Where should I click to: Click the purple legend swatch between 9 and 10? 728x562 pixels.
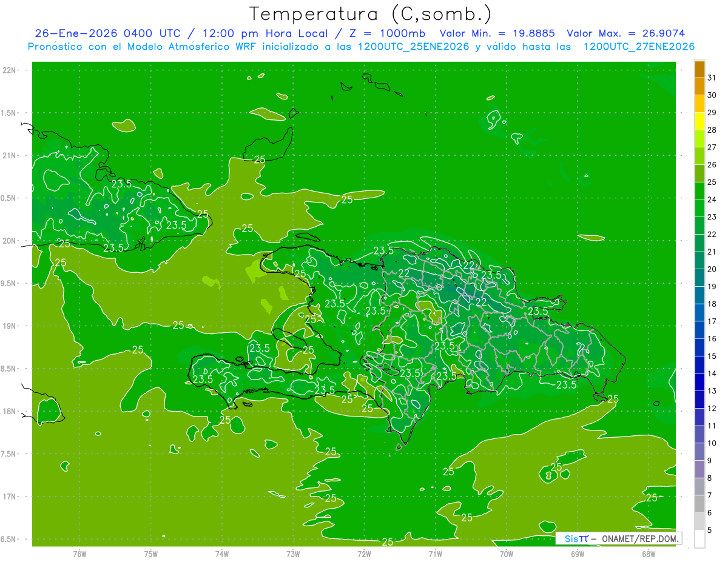pos(699,452)
